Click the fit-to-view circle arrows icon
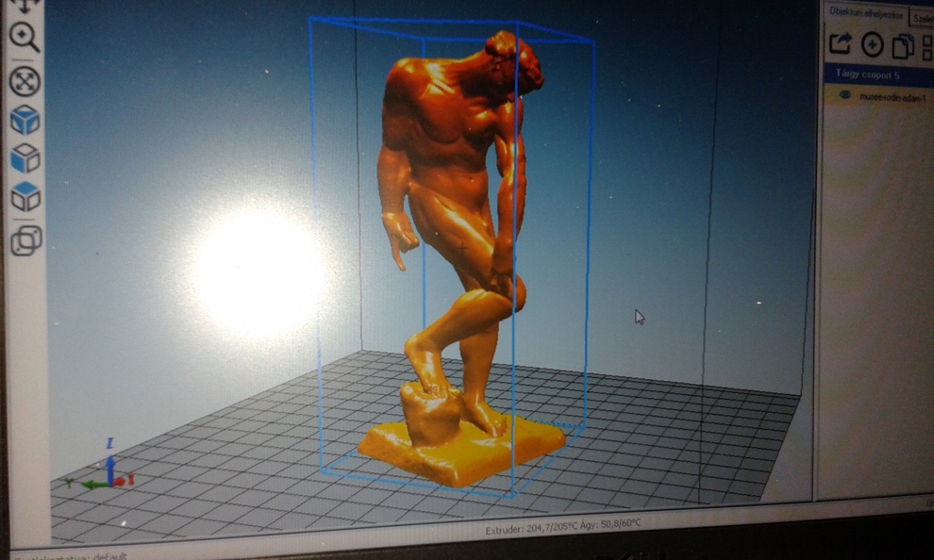Viewport: 934px width, 560px height. click(25, 81)
